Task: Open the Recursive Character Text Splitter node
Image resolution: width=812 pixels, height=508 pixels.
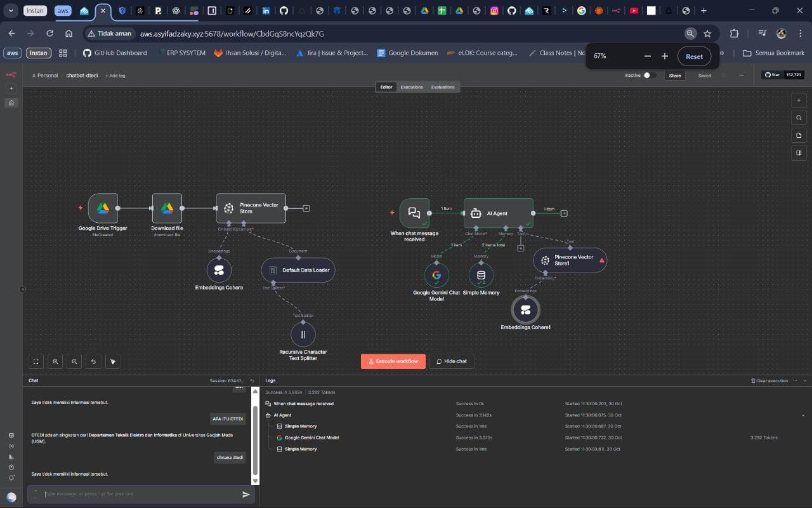Action: 303,334
